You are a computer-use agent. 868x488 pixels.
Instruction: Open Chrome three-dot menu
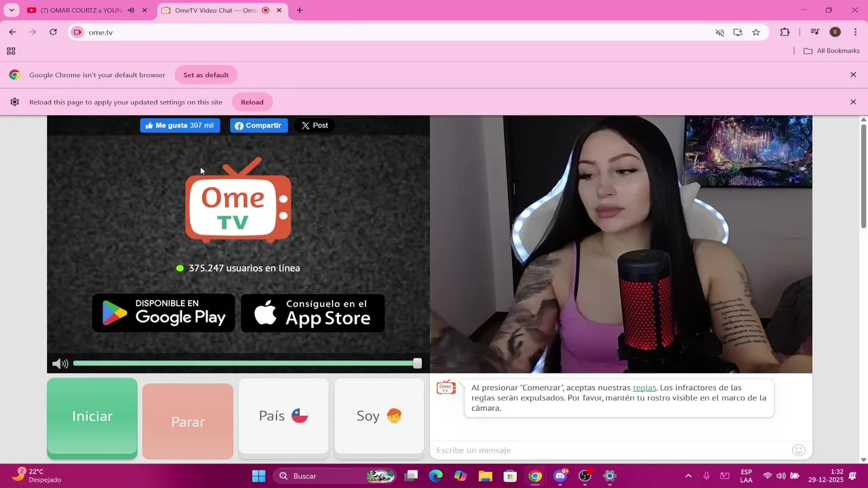pos(855,32)
